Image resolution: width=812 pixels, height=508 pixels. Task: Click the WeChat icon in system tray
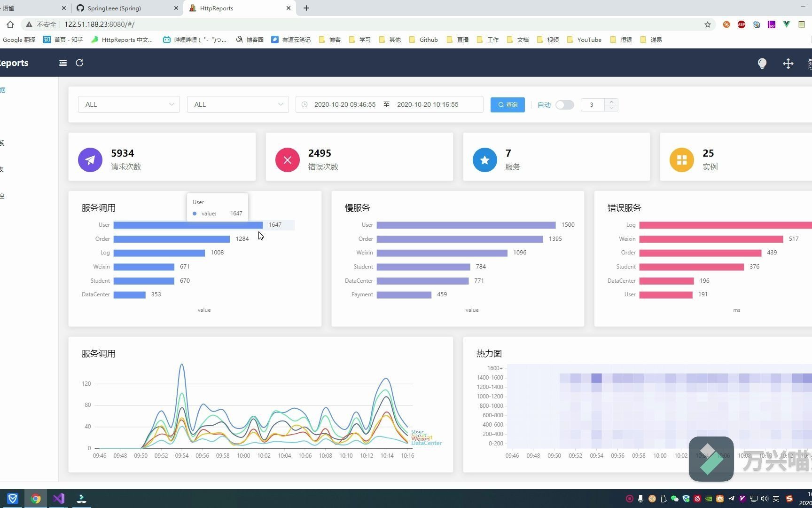[675, 499]
